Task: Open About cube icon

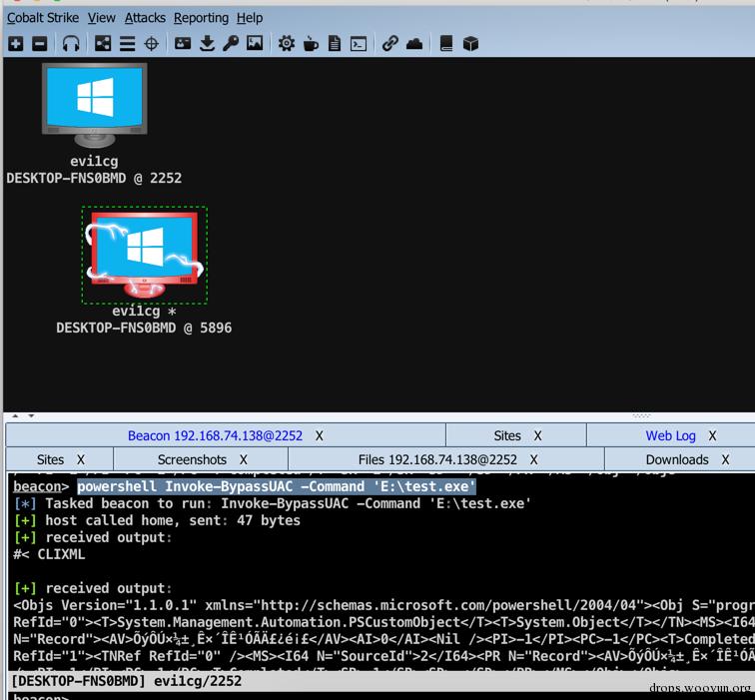Action: coord(470,44)
